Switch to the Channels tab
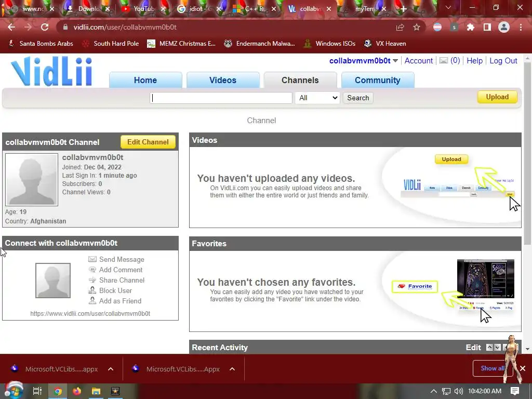Screen dimensions: 532x399 [300, 80]
